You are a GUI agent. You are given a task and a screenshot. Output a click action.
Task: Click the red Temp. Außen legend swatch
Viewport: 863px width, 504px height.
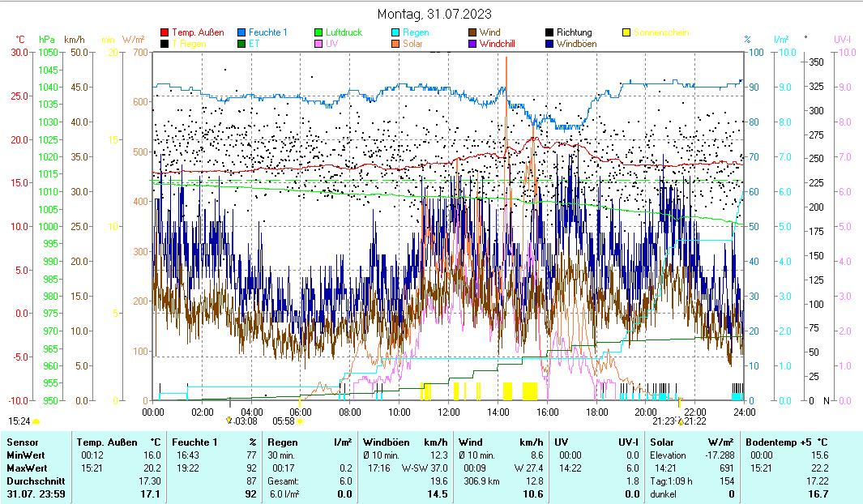coord(165,32)
